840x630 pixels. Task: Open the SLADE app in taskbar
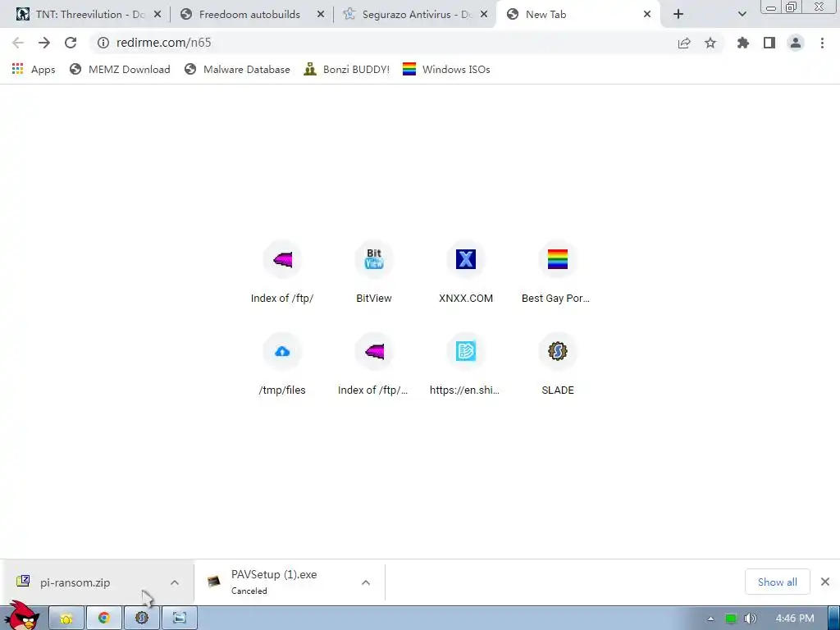point(141,619)
